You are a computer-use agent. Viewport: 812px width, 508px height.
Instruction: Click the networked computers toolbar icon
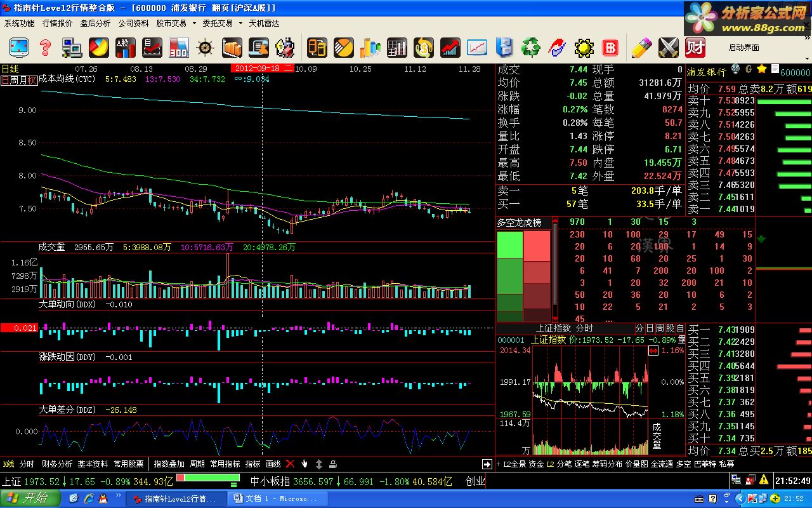point(71,47)
